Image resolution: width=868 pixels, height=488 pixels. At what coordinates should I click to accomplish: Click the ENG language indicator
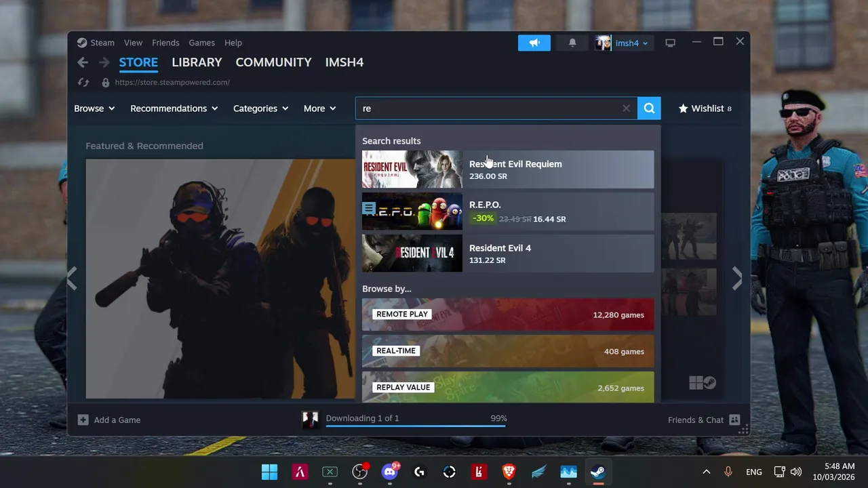(753, 472)
